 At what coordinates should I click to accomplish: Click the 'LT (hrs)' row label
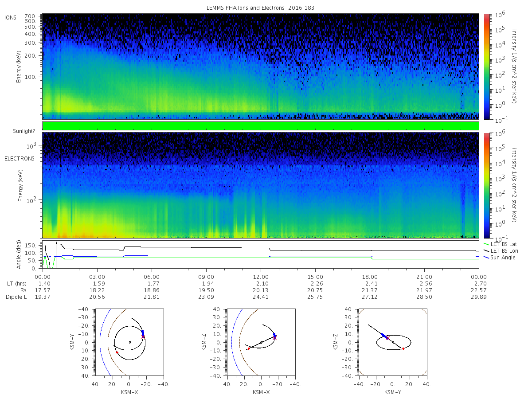pyautogui.click(x=16, y=284)
